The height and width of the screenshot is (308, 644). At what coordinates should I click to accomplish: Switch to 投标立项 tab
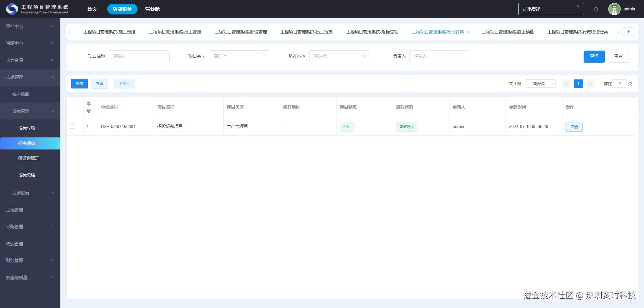[x=372, y=32]
